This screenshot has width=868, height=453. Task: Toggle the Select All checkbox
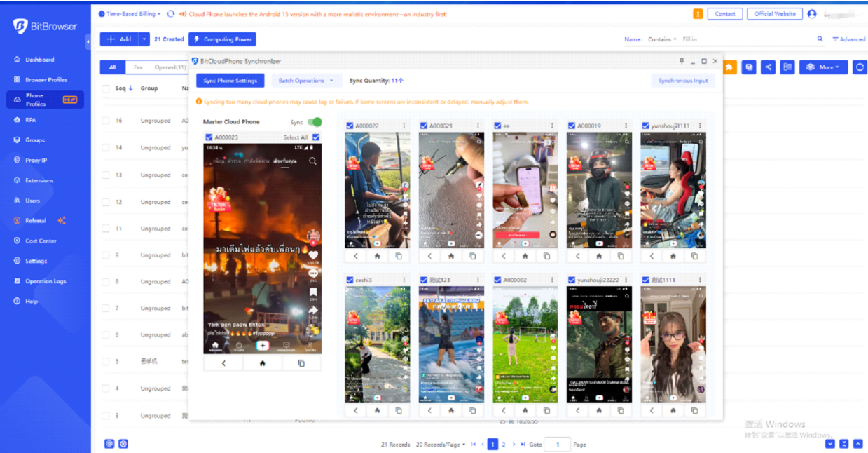click(x=316, y=137)
